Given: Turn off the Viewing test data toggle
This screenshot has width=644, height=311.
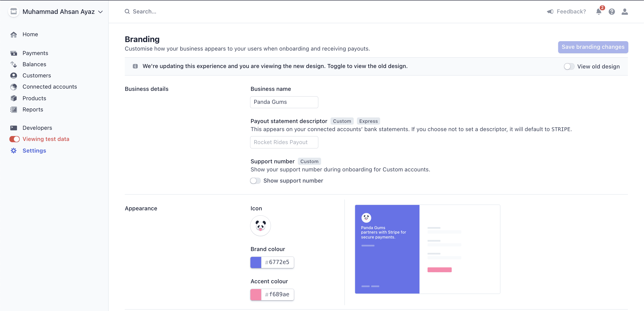Looking at the screenshot, I should pos(15,139).
